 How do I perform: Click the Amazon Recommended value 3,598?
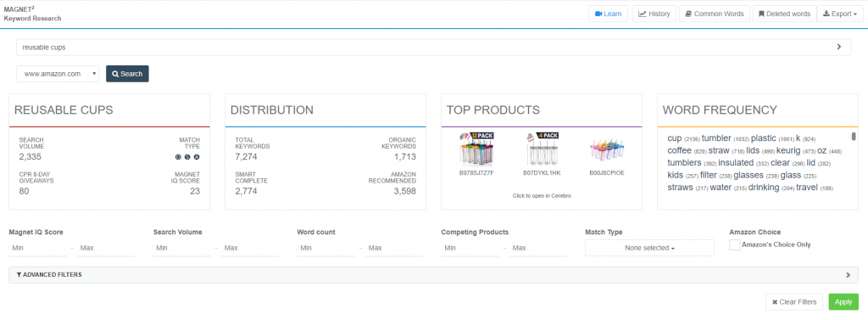pos(404,191)
